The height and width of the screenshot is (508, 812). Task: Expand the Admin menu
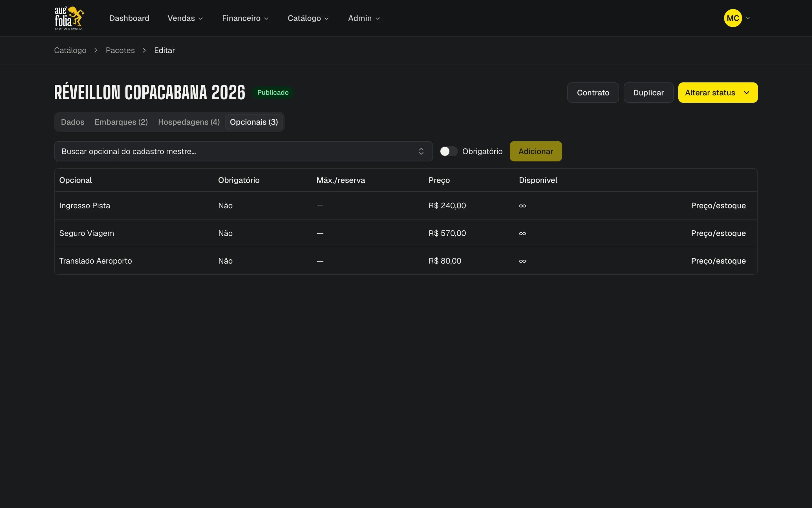364,18
